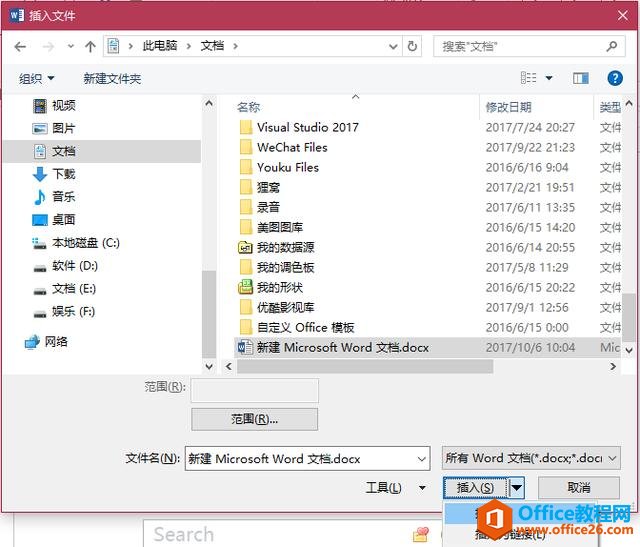Click the forward navigation arrow
The height and width of the screenshot is (547, 640).
[x=48, y=47]
